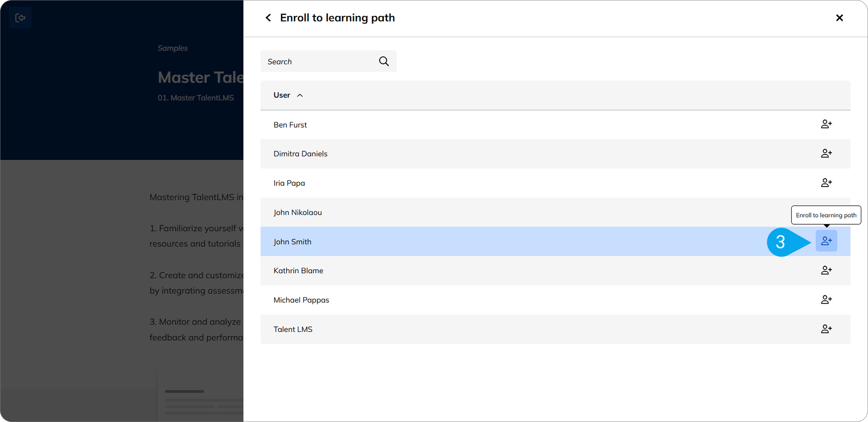Enroll Michael Pappas to learning path

(826, 300)
